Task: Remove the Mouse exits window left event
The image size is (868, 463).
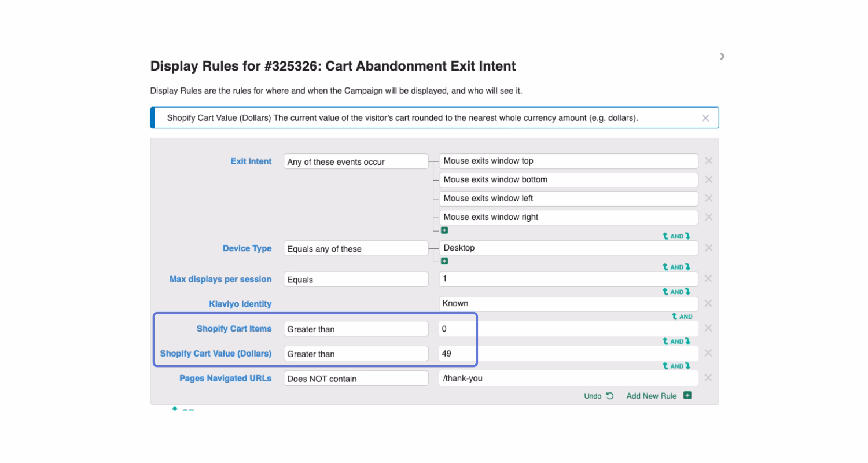Action: coord(708,198)
